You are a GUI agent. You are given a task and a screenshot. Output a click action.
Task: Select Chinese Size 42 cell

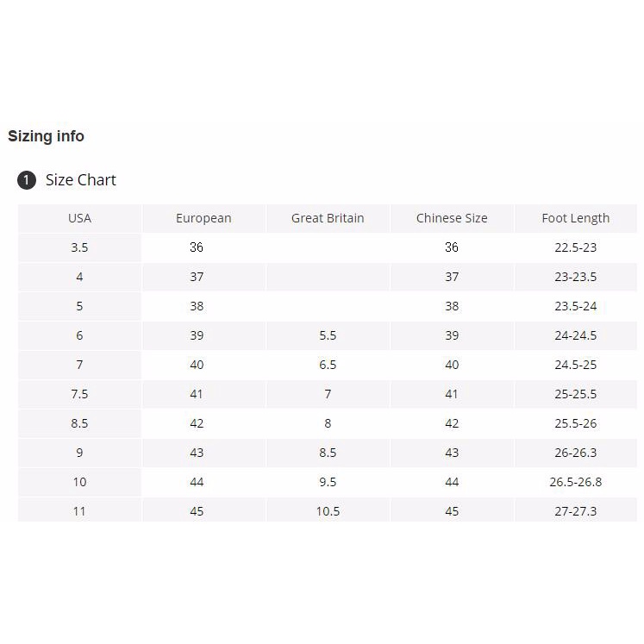point(452,423)
